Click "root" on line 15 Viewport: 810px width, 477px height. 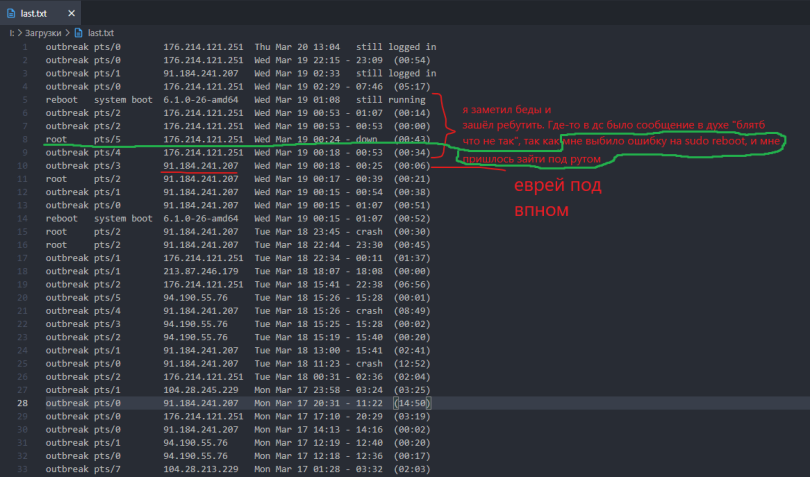point(56,232)
